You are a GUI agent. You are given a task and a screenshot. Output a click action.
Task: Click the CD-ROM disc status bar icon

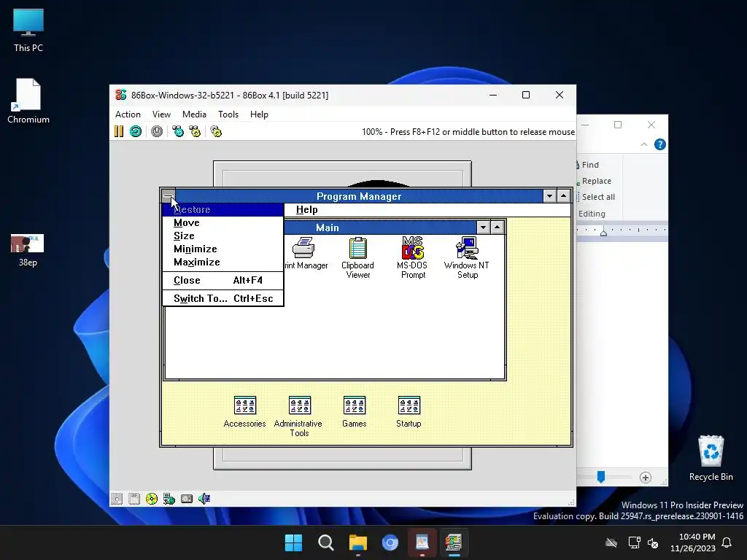(152, 499)
